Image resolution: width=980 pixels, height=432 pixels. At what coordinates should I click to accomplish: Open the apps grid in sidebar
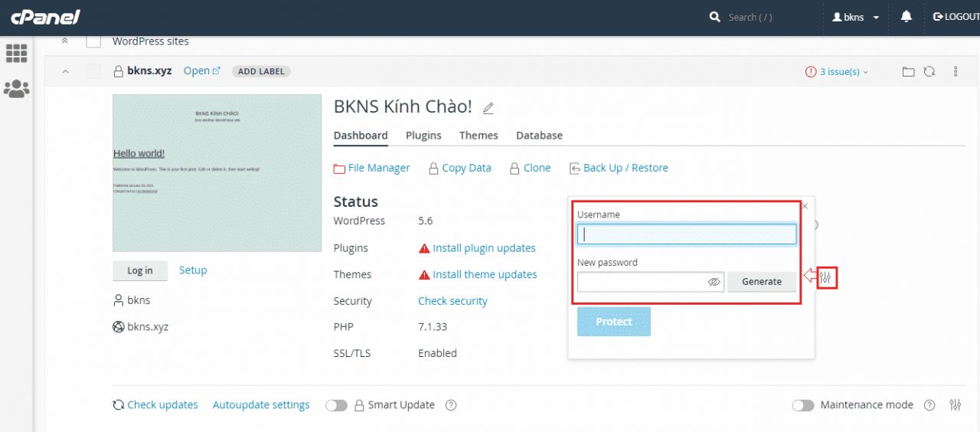click(x=16, y=53)
